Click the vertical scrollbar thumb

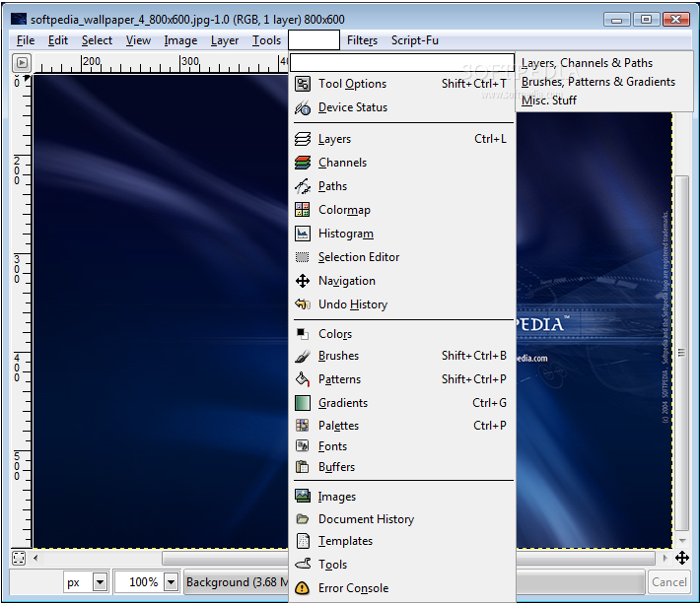click(x=681, y=354)
